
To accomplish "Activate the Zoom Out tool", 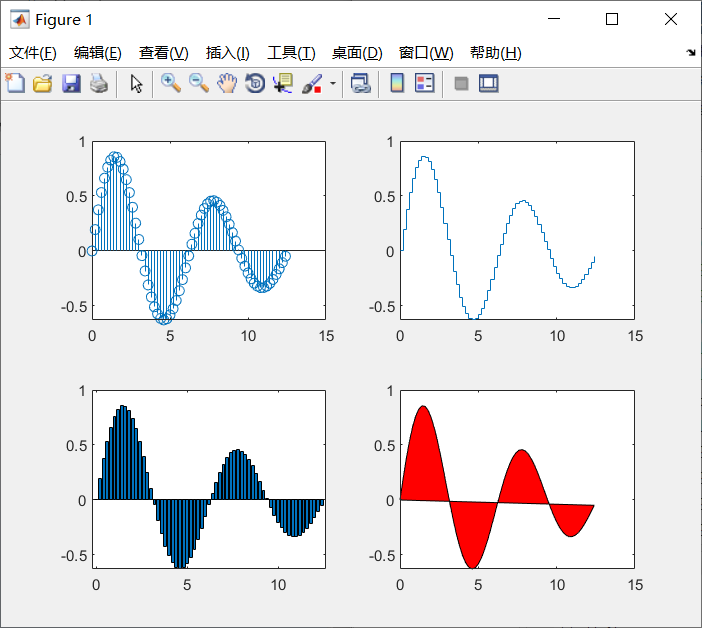I will 199,84.
